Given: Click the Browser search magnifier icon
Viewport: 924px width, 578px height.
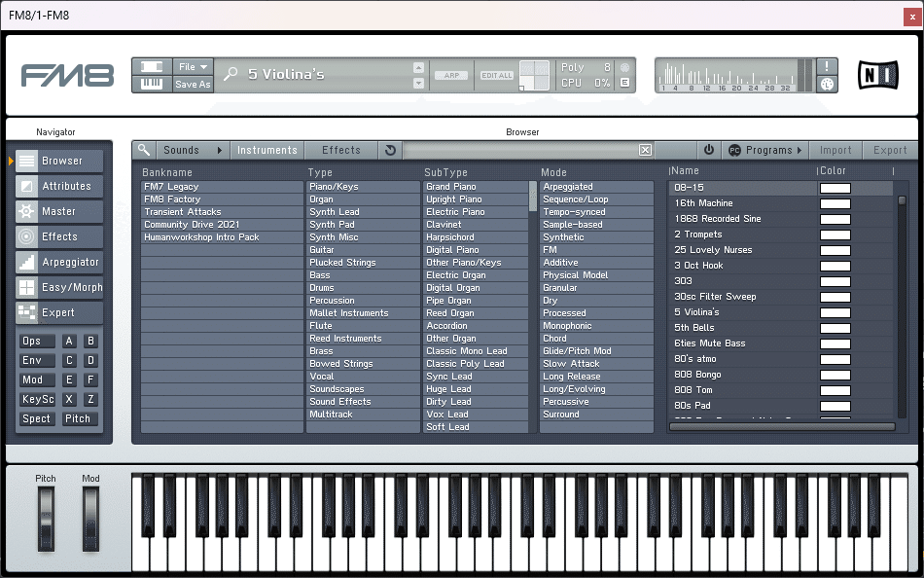Looking at the screenshot, I should [x=144, y=150].
